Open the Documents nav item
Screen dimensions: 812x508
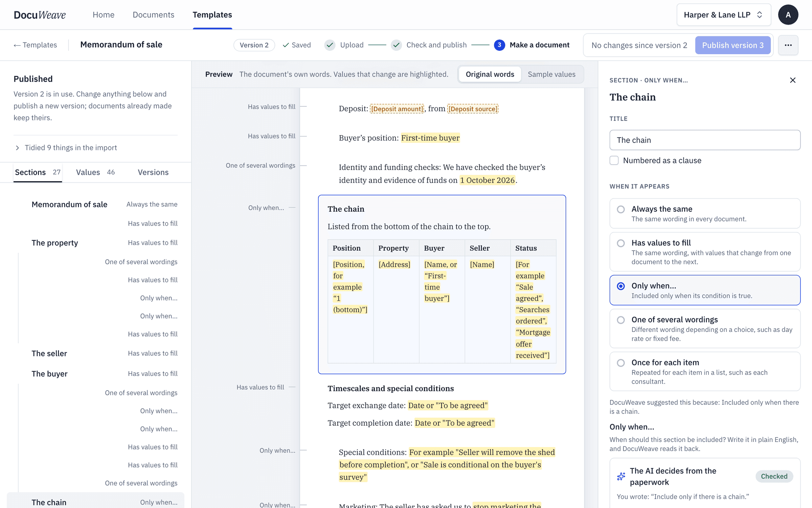pyautogui.click(x=153, y=15)
